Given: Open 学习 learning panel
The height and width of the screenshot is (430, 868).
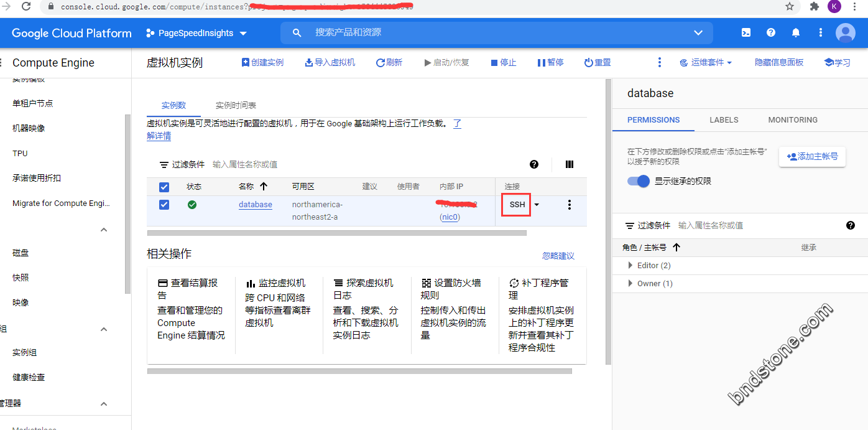Looking at the screenshot, I should tap(837, 63).
